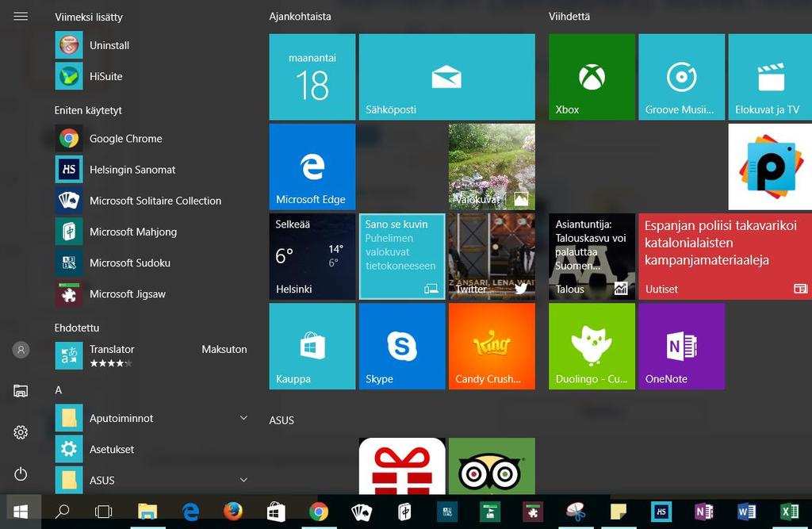
Task: Open the TripAdvisor owl tile
Action: pos(492,466)
